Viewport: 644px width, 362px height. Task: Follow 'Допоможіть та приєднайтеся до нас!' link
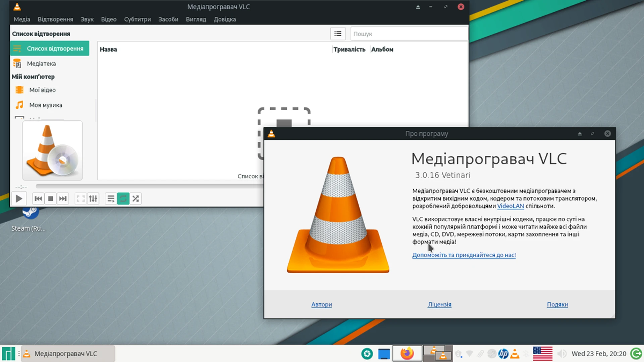[x=464, y=255]
